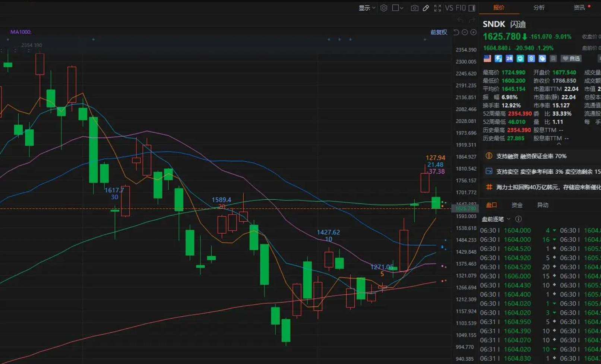This screenshot has width=601, height=364.
Task: Open the 异动 tab
Action: 543,205
